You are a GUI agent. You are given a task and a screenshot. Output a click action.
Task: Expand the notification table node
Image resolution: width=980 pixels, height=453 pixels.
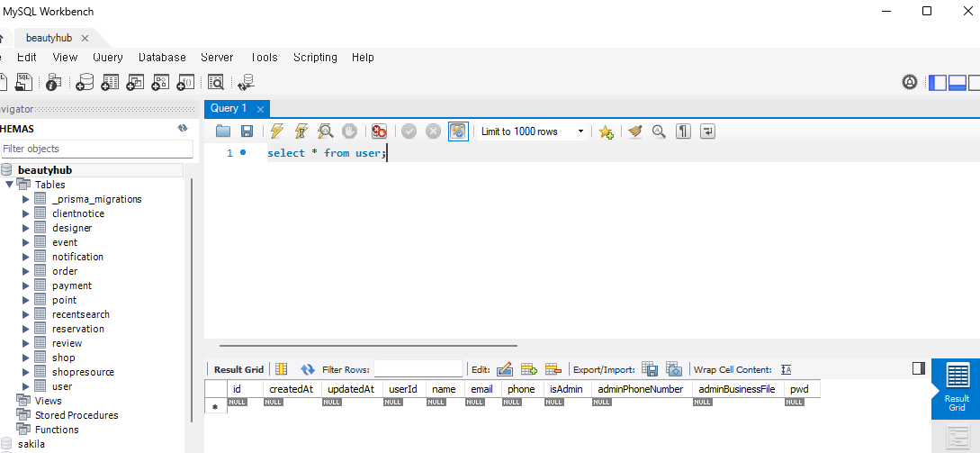pos(25,257)
